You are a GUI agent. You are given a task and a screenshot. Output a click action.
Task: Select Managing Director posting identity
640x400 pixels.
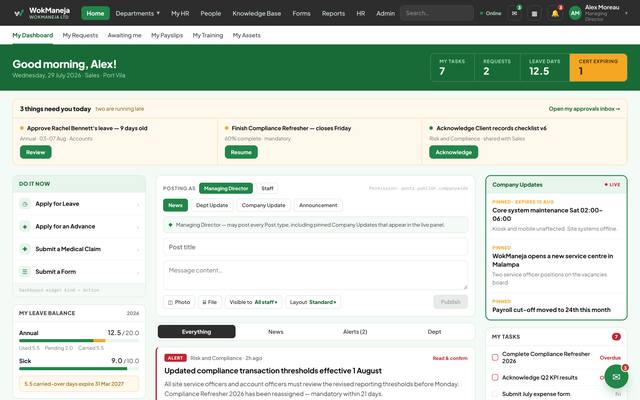[226, 188]
